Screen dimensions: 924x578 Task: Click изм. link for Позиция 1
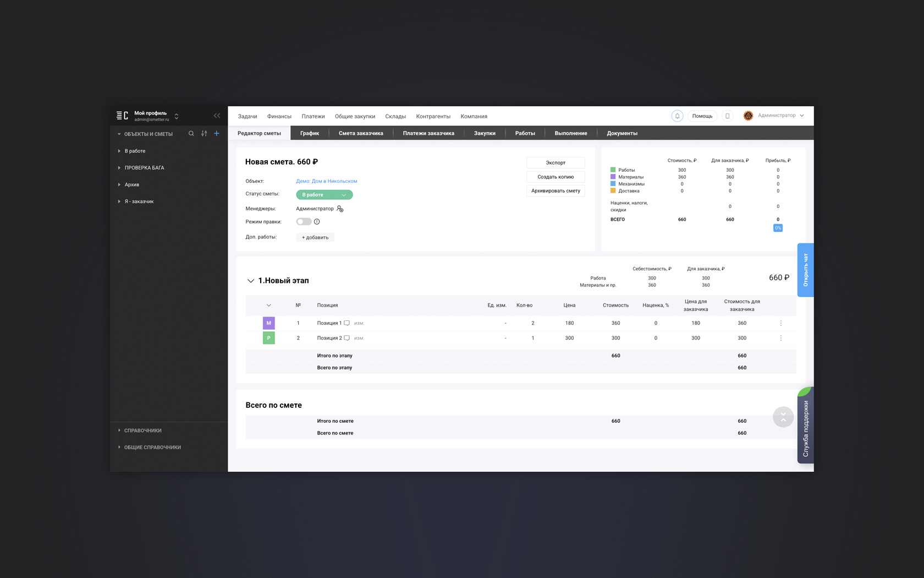tap(359, 323)
